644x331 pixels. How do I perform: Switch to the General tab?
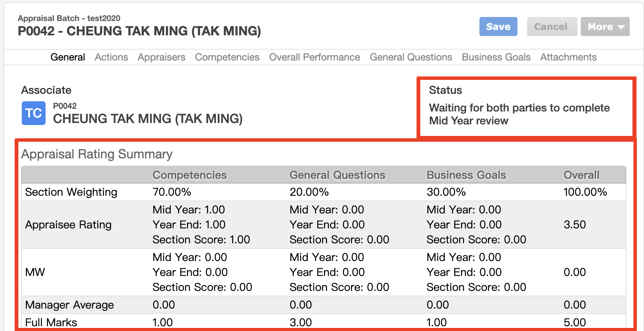(x=68, y=57)
